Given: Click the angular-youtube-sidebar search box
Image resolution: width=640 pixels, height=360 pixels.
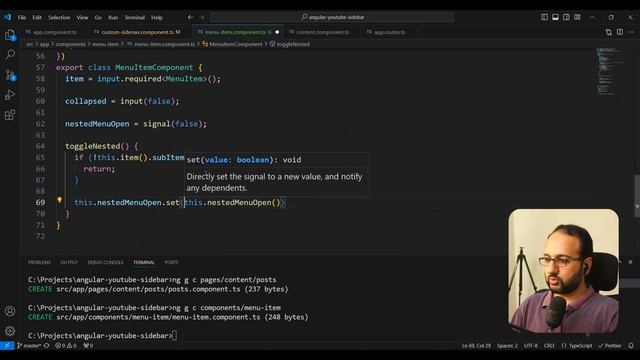Looking at the screenshot, I should click(332, 17).
